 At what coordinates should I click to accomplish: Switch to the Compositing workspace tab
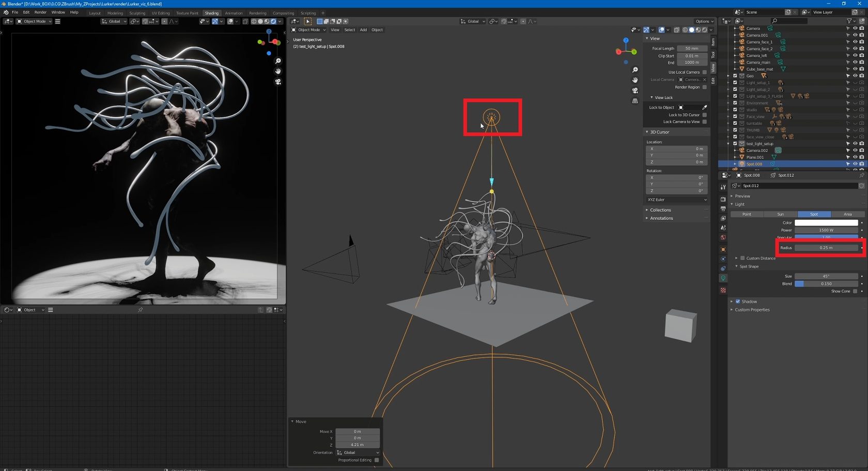[x=283, y=13]
